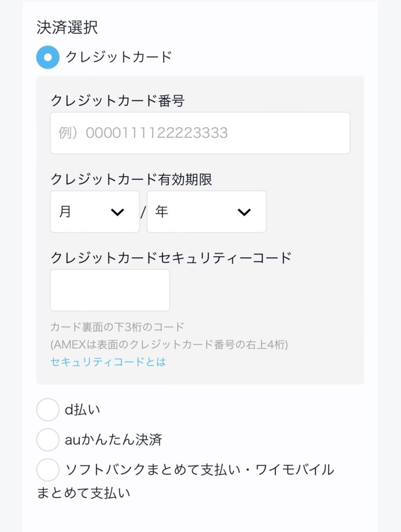The image size is (401, 532).
Task: Select the クレジットカード radio button
Action: pyautogui.click(x=48, y=57)
